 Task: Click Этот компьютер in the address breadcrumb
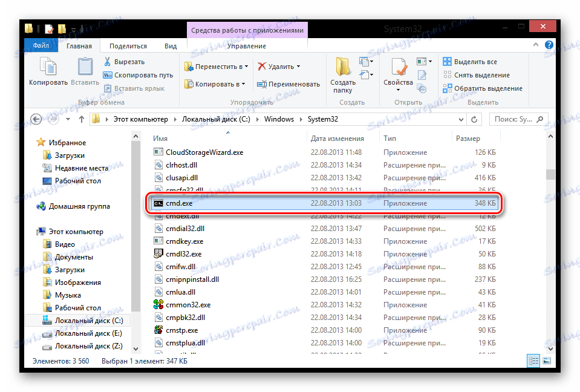[x=140, y=119]
